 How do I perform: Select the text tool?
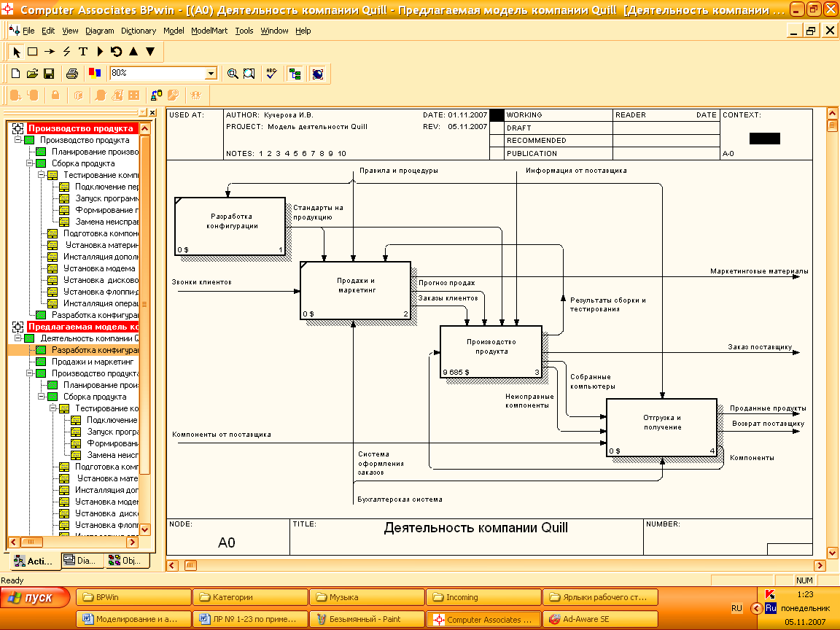pos(82,52)
